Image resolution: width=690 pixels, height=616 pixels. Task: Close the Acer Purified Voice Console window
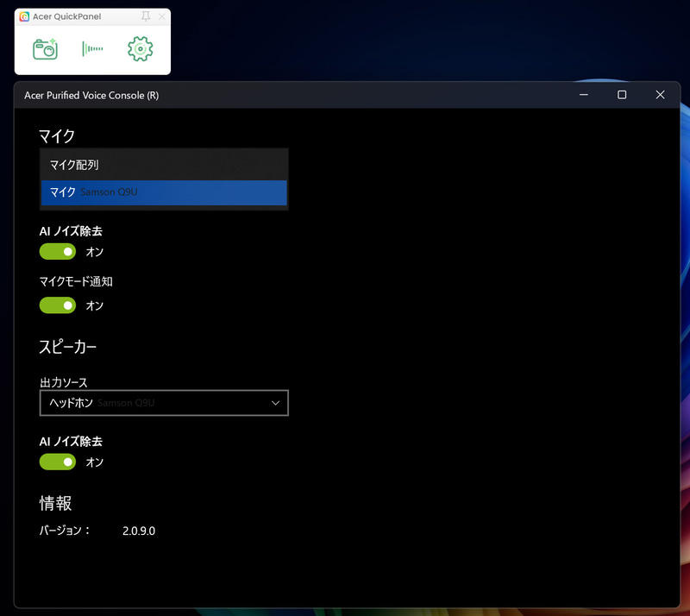click(660, 95)
